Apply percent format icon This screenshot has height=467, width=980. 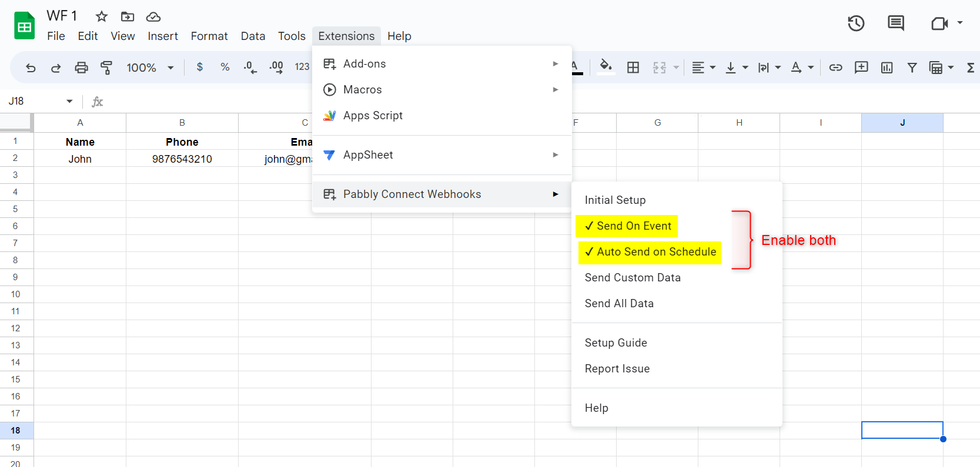[225, 67]
